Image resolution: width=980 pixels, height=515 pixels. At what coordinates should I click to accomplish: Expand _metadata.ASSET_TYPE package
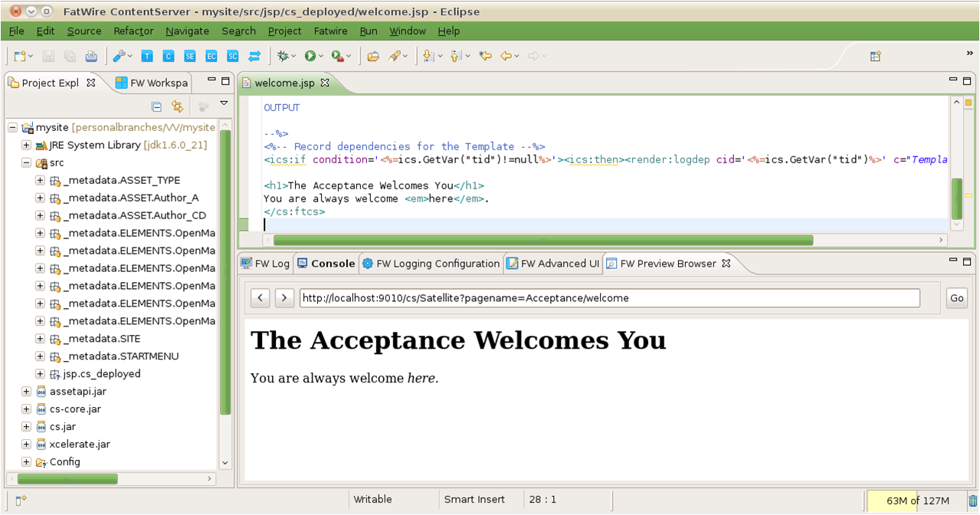coord(40,180)
